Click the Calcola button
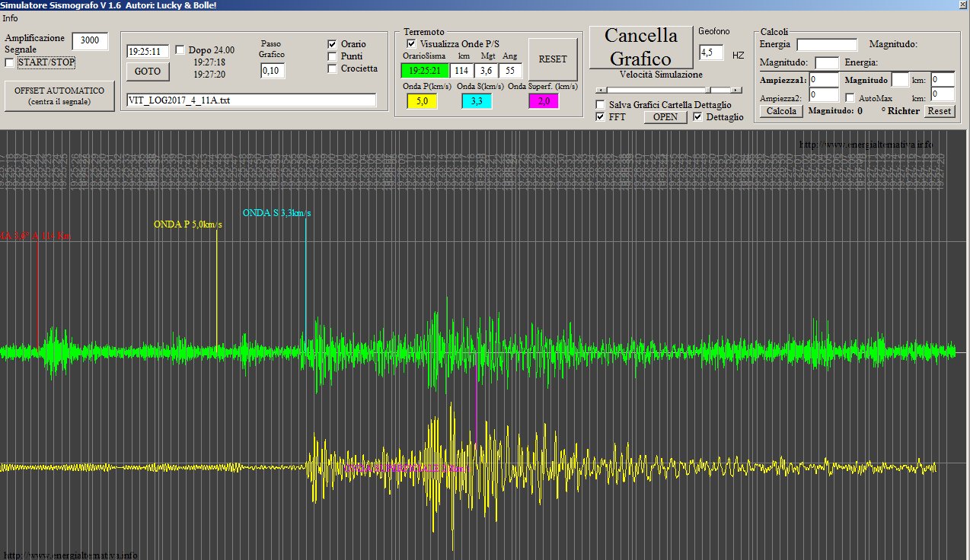 pyautogui.click(x=781, y=111)
